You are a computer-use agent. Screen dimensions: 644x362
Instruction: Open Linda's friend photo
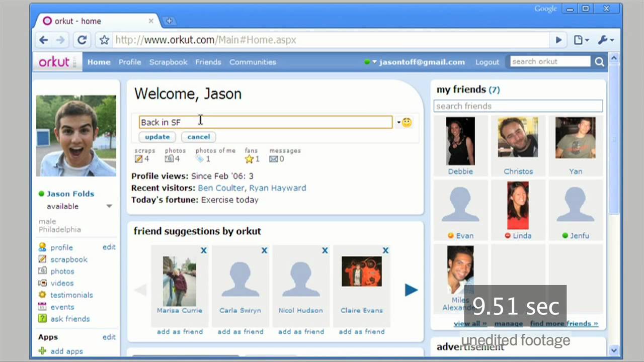(x=518, y=206)
